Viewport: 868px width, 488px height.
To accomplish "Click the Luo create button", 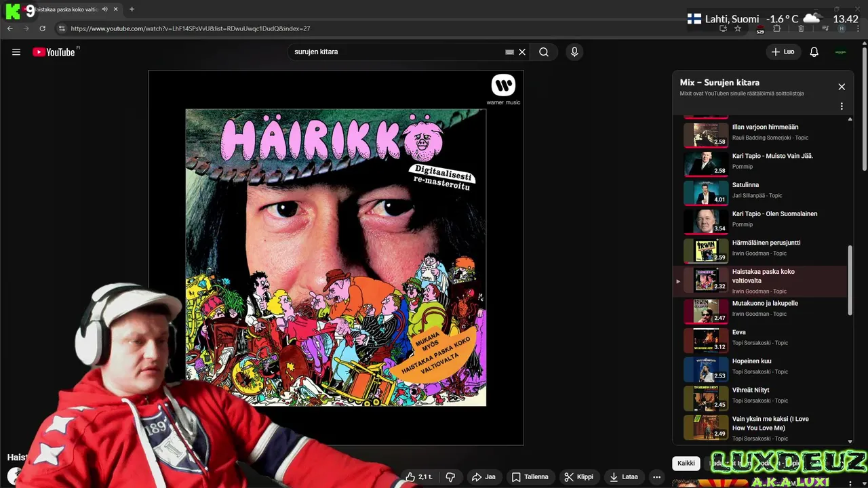I will tap(783, 52).
